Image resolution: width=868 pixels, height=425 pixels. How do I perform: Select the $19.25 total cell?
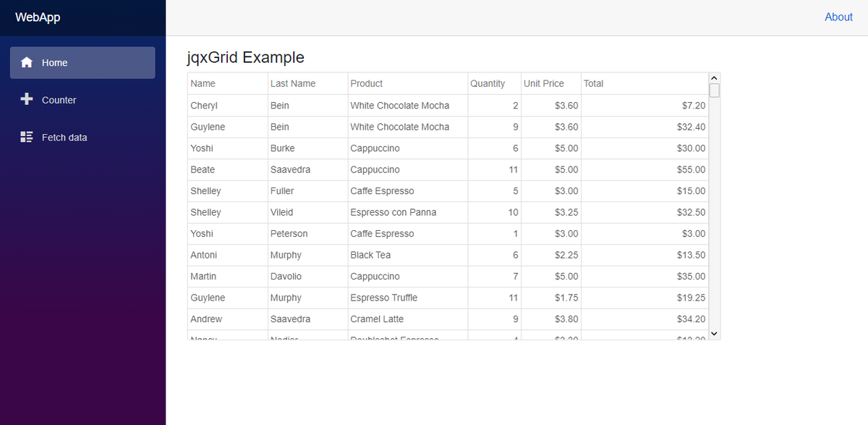(645, 298)
